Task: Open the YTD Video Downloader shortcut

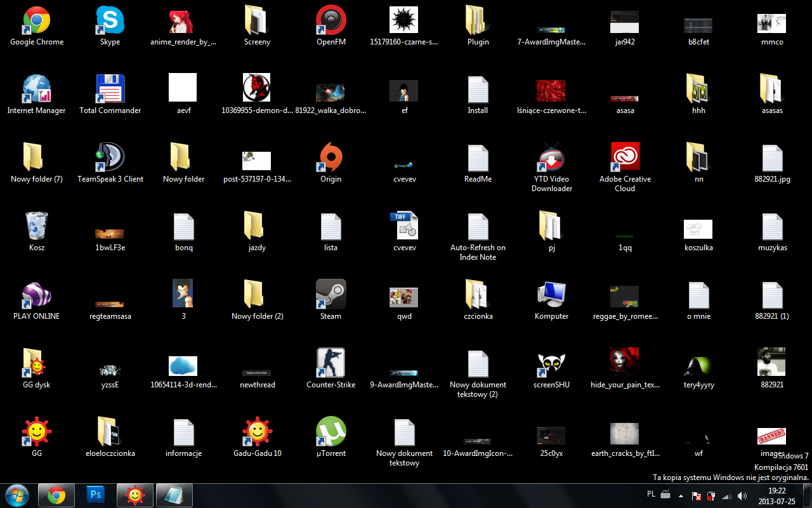Action: coord(552,158)
